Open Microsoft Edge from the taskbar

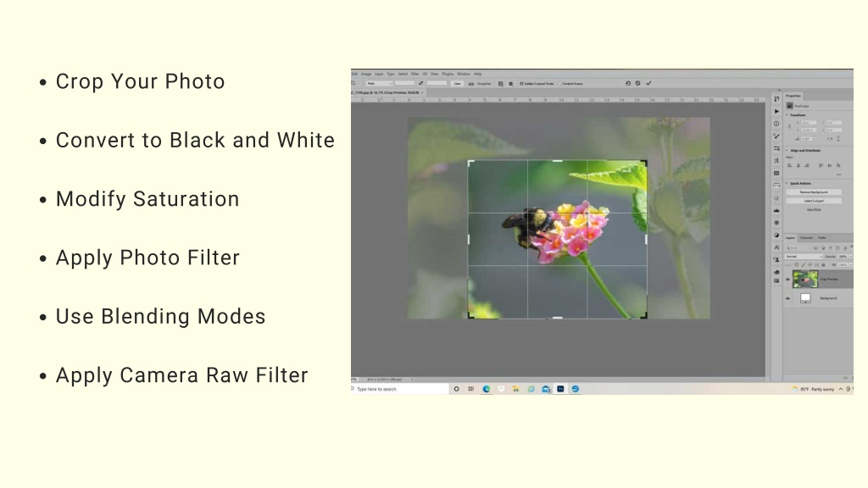tap(486, 389)
